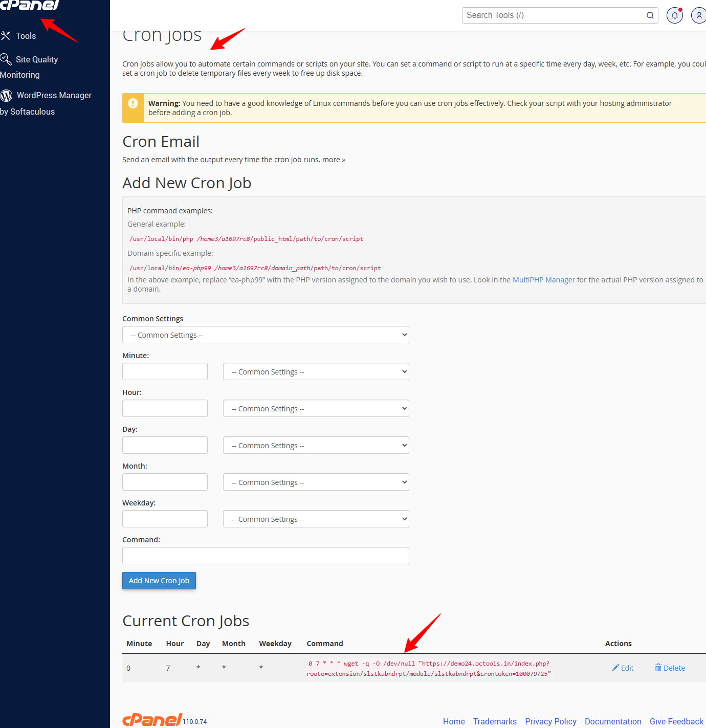
Task: Click the search magnifier icon
Action: point(650,15)
